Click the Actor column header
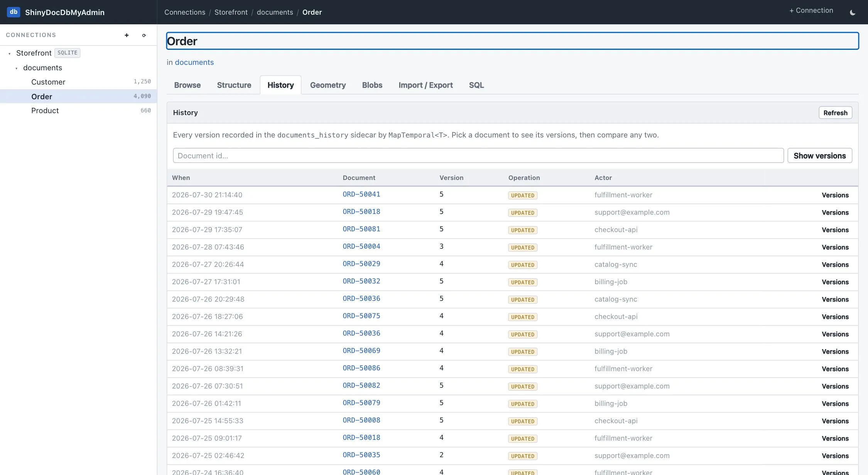The image size is (868, 475). (603, 178)
